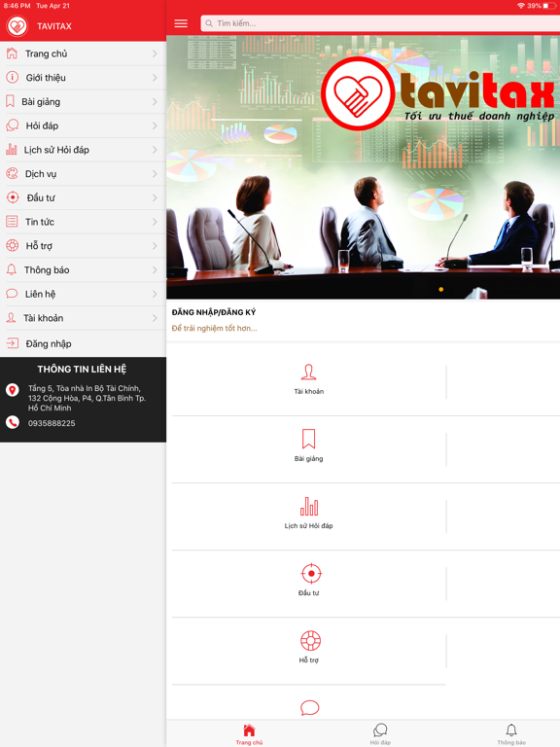560x747 pixels.
Task: Expand Thông báo row chevron
Action: pos(155,269)
